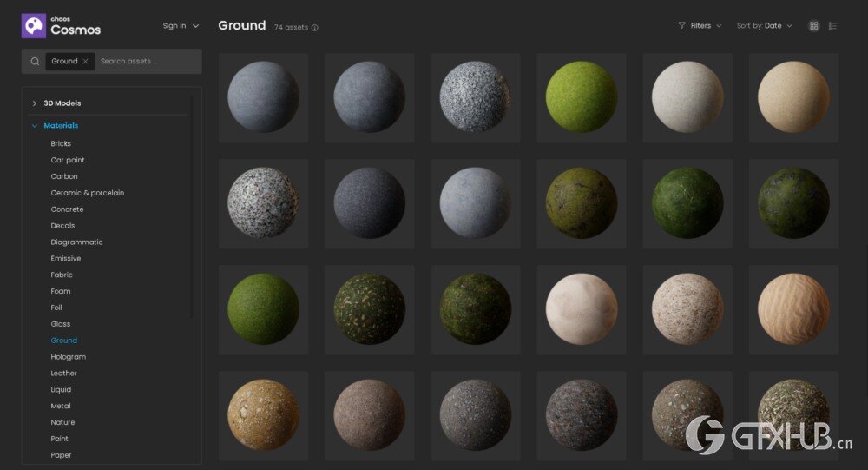Click the Search assets input field
Viewport: 868px width, 470px height.
148,62
